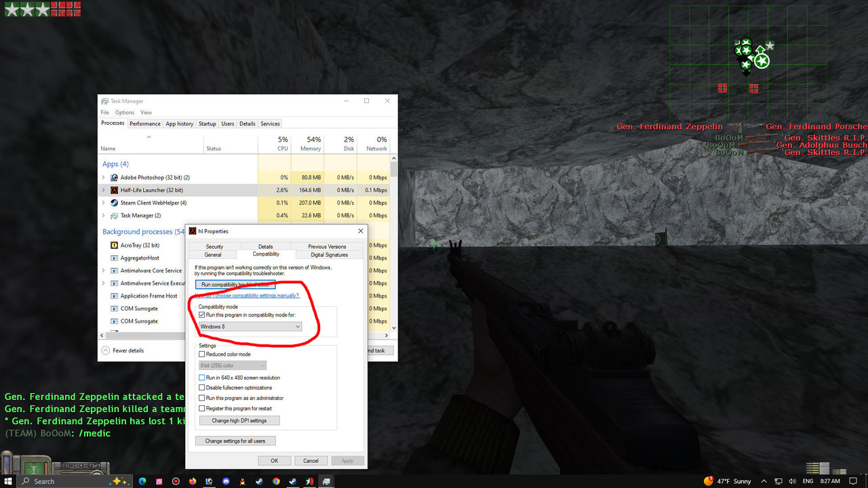Click Steam Client WebHelper process icon

tap(115, 203)
